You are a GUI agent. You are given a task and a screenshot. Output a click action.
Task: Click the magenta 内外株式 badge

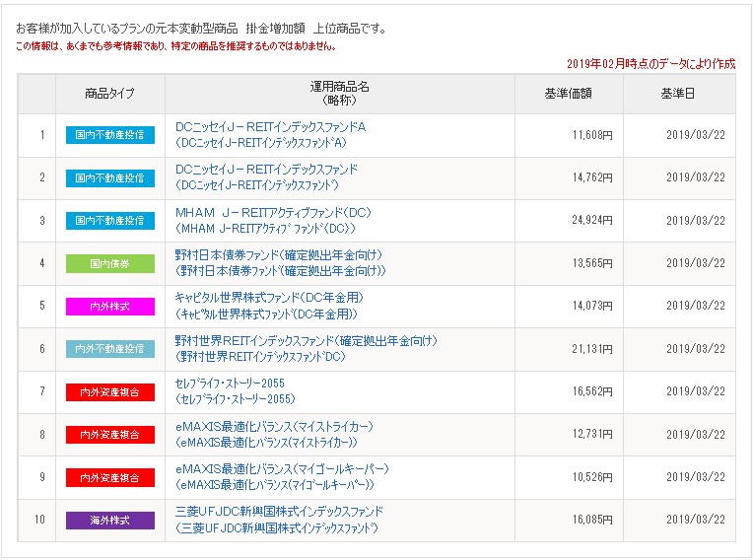[110, 307]
